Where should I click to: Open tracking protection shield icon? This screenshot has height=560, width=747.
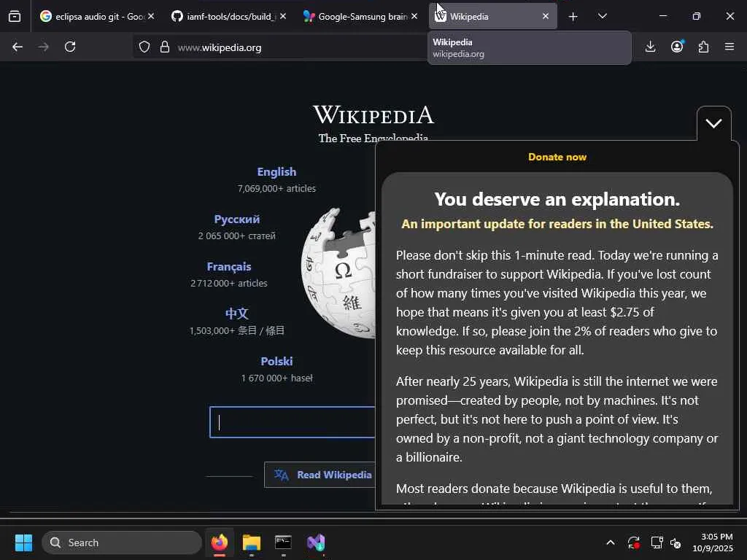(x=144, y=47)
